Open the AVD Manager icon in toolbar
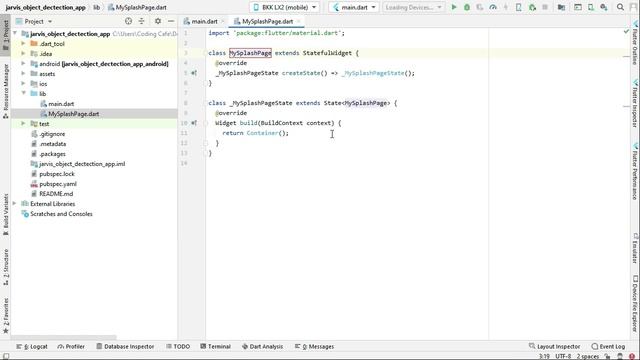The image size is (640, 360). pyautogui.click(x=591, y=7)
